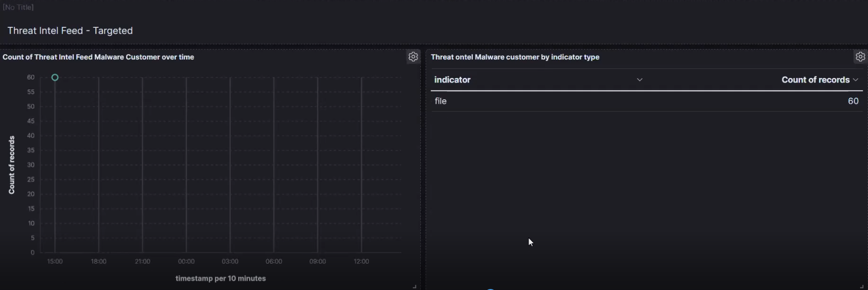Sort by the Count of records header
This screenshot has height=290, width=868.
[815, 80]
